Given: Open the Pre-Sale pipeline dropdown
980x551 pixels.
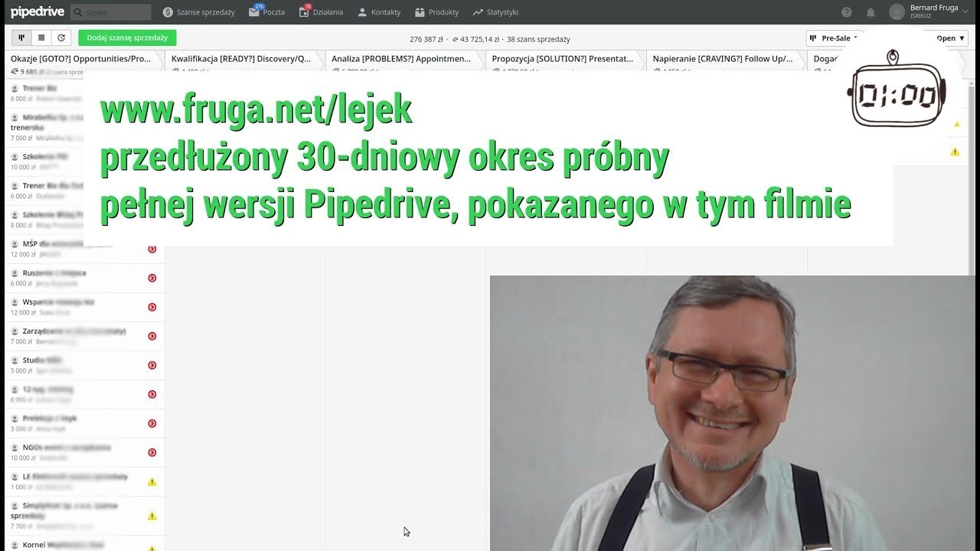Looking at the screenshot, I should 833,38.
